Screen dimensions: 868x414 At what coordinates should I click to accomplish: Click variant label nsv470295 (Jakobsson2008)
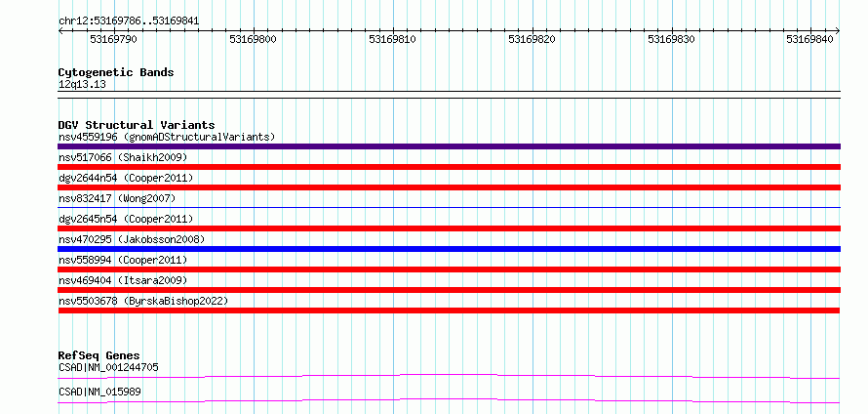pyautogui.click(x=132, y=239)
